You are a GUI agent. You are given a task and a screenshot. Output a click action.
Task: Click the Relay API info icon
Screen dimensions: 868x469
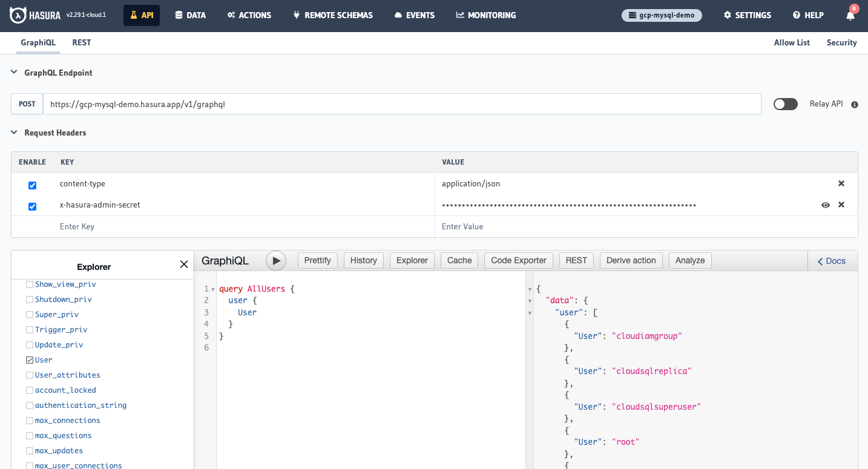[855, 105]
